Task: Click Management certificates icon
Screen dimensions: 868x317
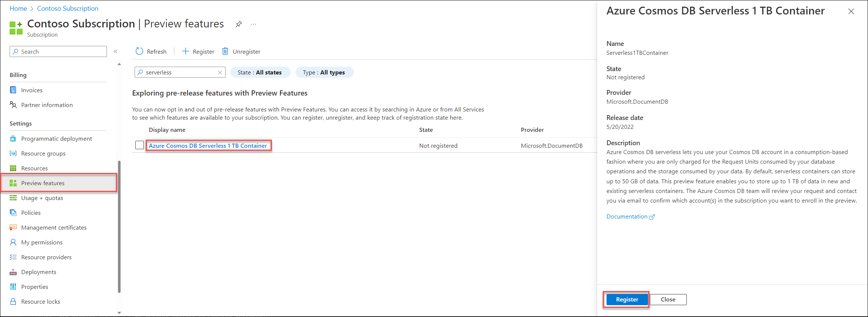Action: click(13, 227)
